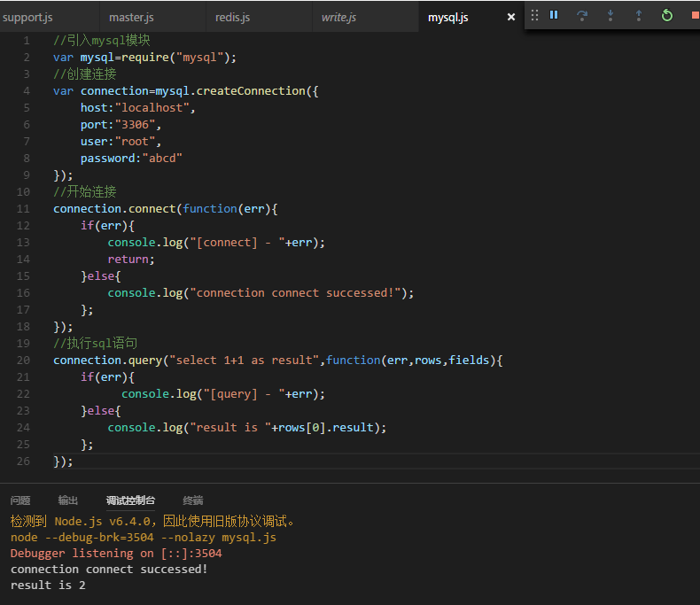Click rows[0].result on line 24
The image size is (700, 605).
325,428
